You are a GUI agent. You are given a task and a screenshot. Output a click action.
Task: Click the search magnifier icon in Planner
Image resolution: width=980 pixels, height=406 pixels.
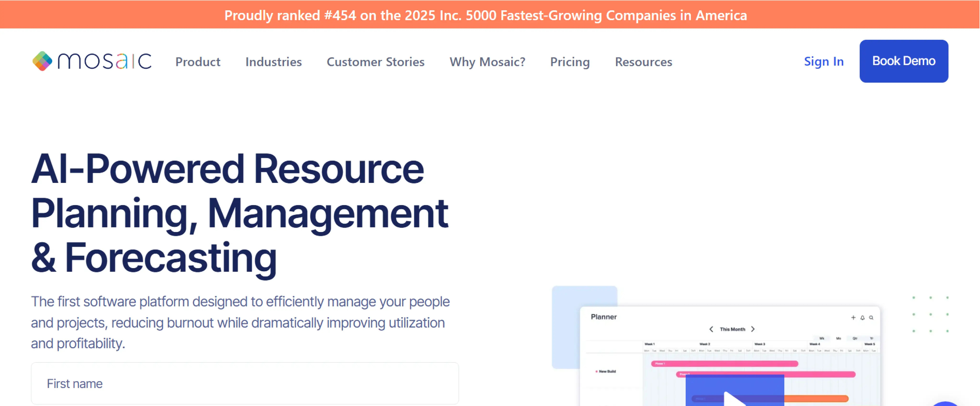coord(871,317)
